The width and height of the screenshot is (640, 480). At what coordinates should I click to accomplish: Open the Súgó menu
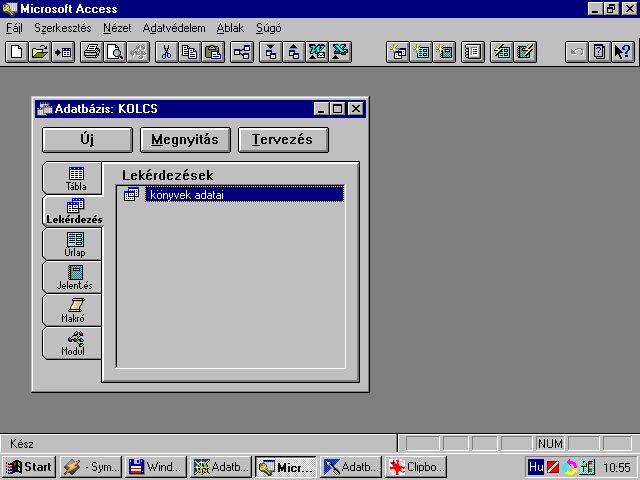[x=269, y=28]
